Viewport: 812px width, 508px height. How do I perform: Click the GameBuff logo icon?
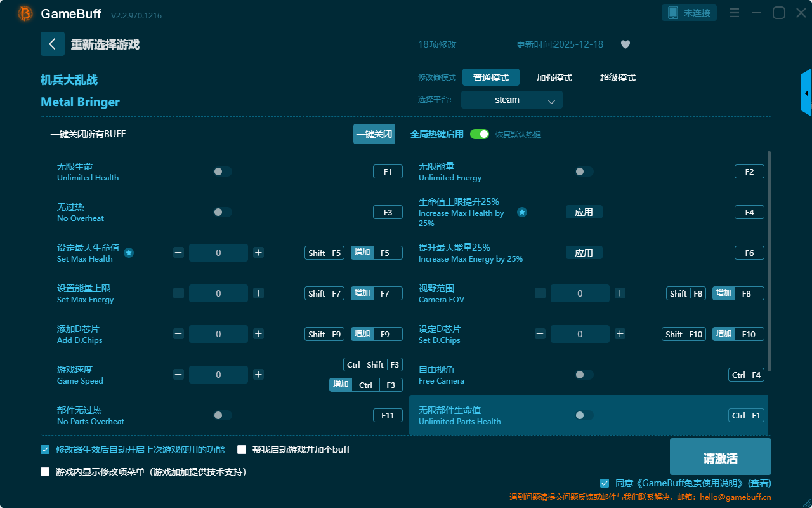coord(25,13)
